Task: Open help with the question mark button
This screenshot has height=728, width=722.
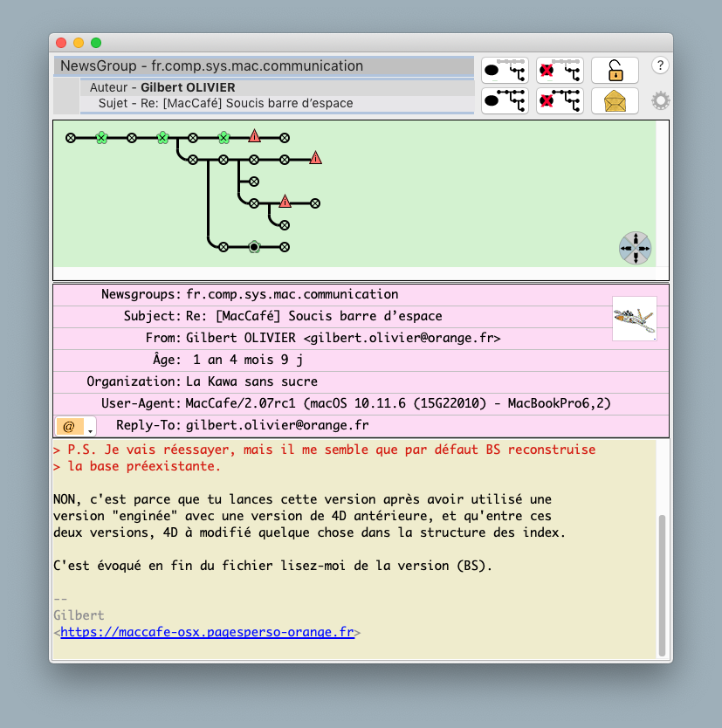Action: point(661,65)
